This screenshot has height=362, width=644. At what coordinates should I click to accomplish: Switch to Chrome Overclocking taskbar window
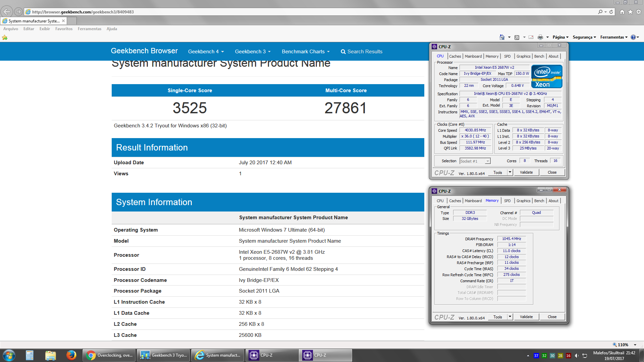click(109, 355)
